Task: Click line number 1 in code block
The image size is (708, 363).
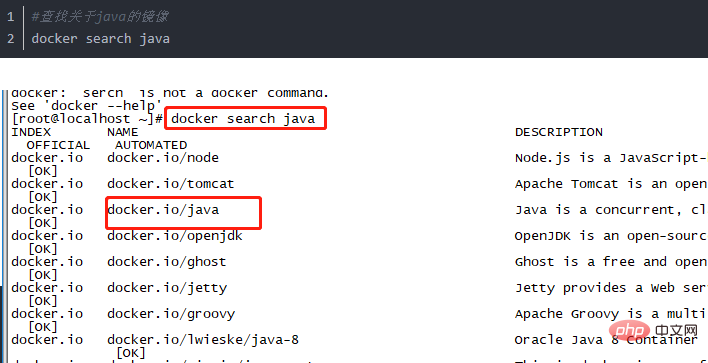Action: pyautogui.click(x=11, y=17)
